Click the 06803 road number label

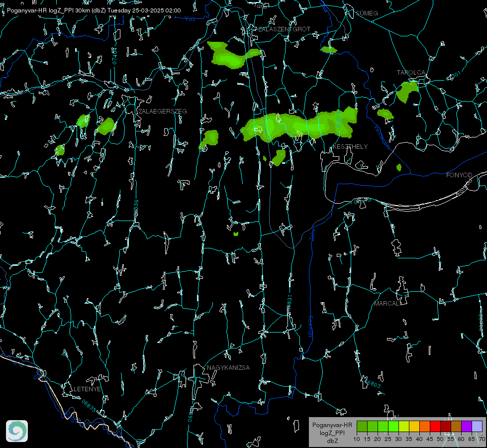click(372, 383)
